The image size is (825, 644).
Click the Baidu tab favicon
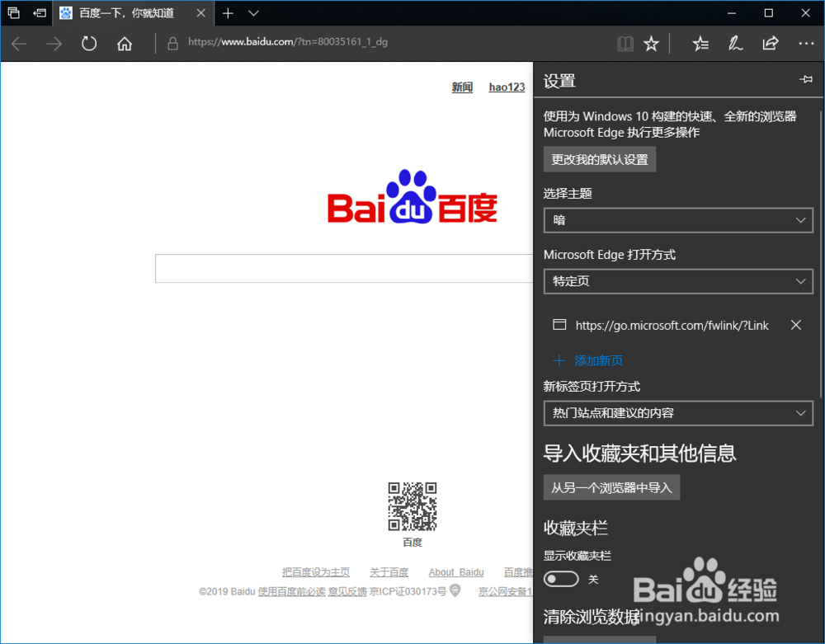pos(66,12)
